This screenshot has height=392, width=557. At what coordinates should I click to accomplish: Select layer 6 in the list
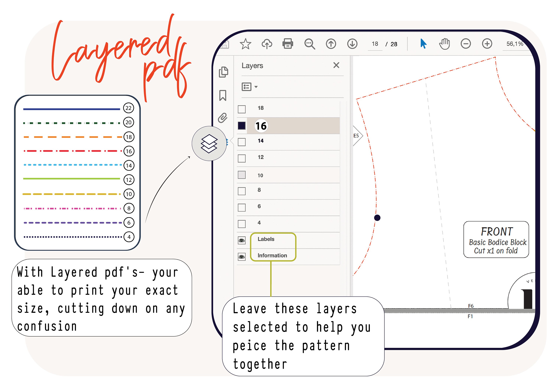[x=288, y=207]
